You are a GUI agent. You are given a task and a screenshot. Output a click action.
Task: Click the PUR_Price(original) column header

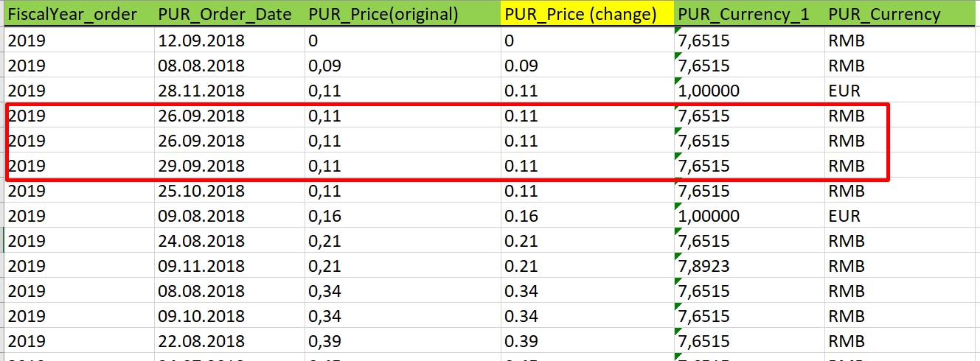point(383,14)
